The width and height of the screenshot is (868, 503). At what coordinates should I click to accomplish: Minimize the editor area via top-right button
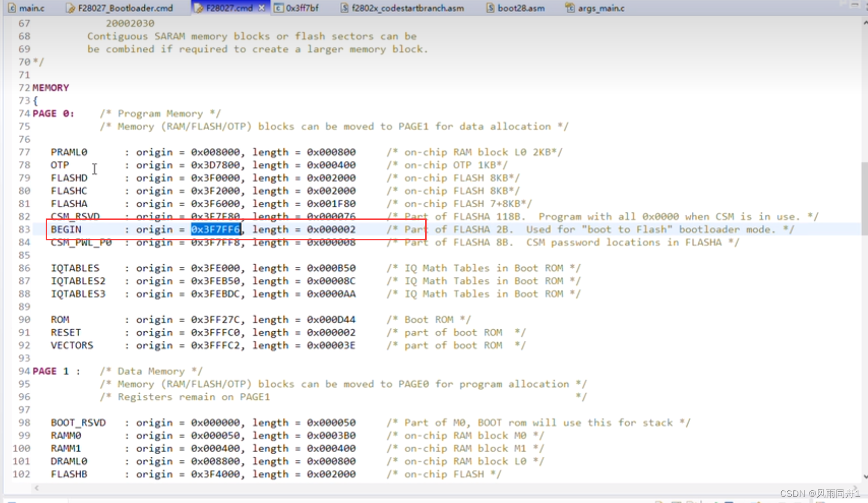tap(855, 5)
